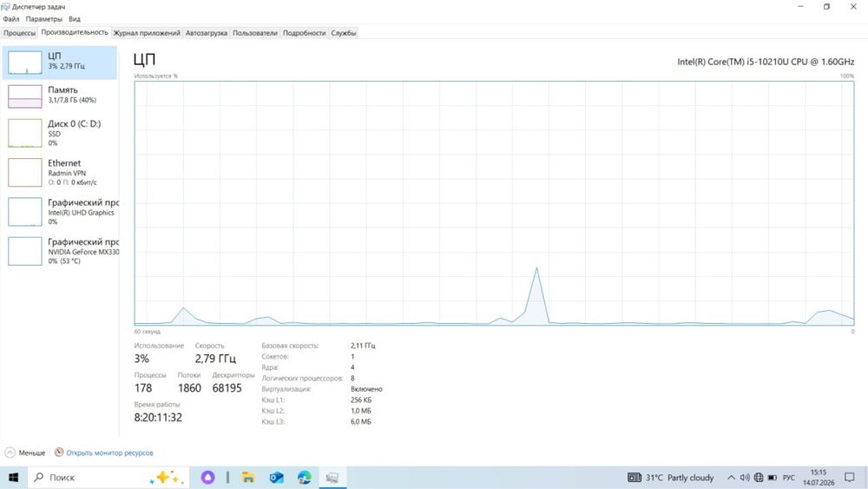Image resolution: width=868 pixels, height=489 pixels.
Task: Open File Explorer from the taskbar
Action: [x=248, y=478]
